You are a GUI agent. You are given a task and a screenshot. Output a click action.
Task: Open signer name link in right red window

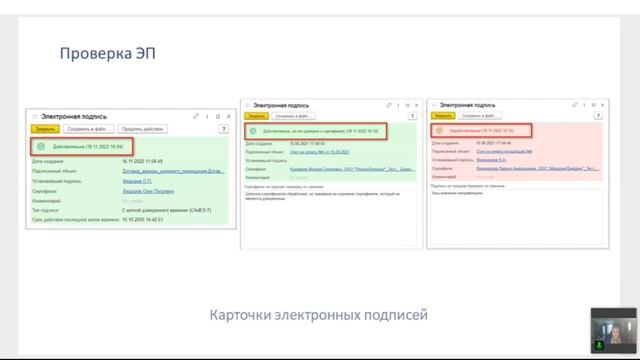[491, 160]
